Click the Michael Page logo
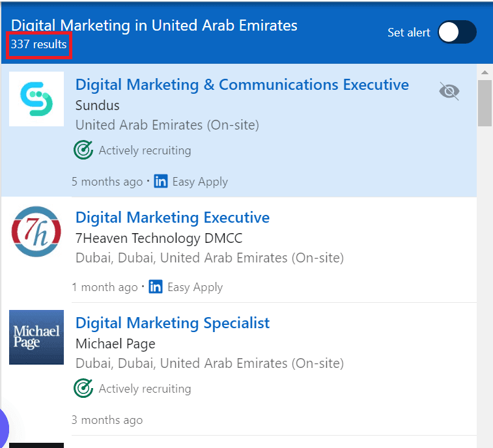The width and height of the screenshot is (493, 448). 36,337
